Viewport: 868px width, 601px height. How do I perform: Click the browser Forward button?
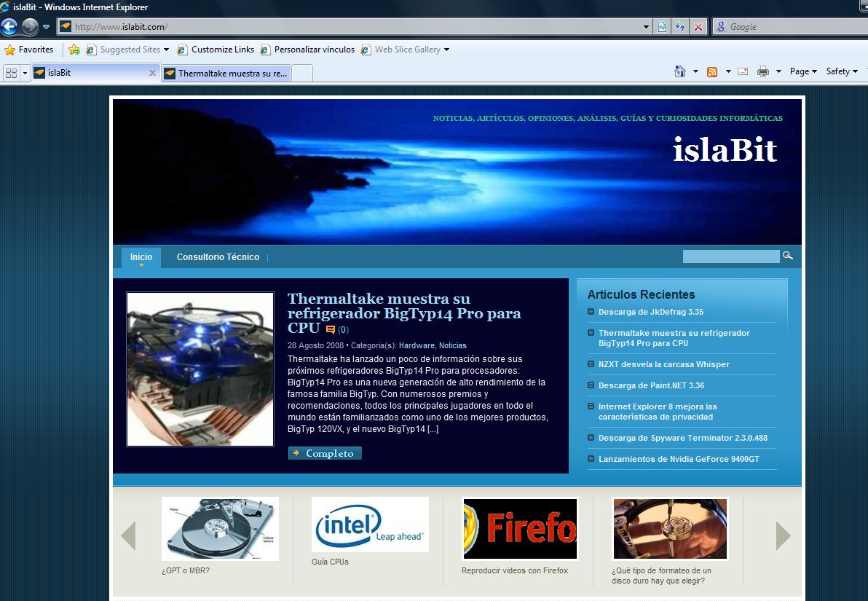pos(31,26)
